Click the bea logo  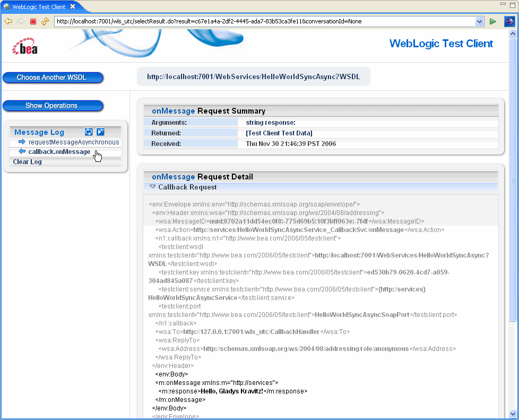pos(25,46)
